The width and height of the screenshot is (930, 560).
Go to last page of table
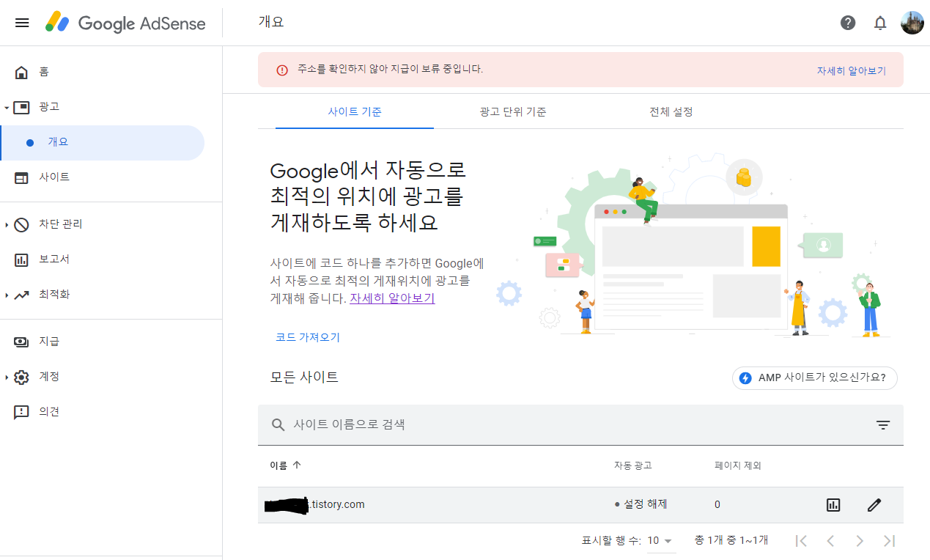pyautogui.click(x=890, y=541)
